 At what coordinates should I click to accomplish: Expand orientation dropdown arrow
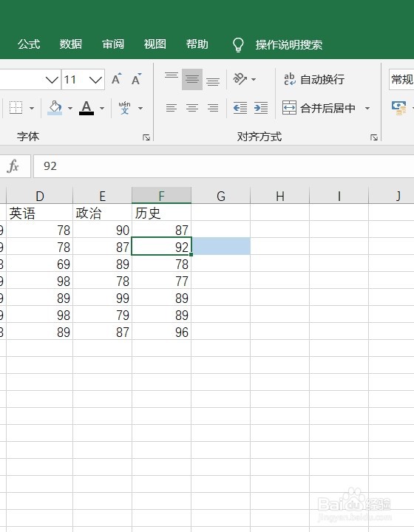point(254,79)
